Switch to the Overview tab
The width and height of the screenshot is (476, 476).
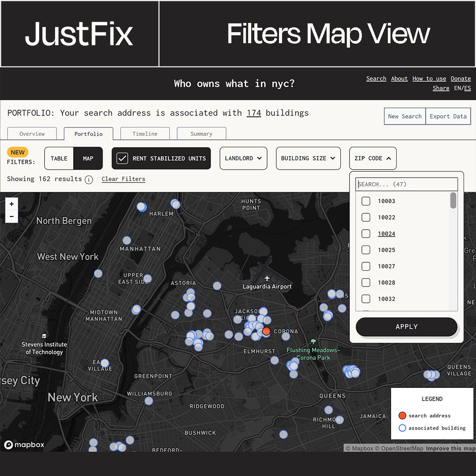click(32, 134)
